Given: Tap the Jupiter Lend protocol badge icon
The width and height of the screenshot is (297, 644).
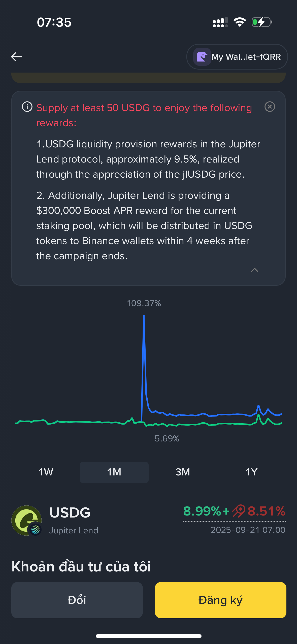Looking at the screenshot, I should tap(36, 529).
